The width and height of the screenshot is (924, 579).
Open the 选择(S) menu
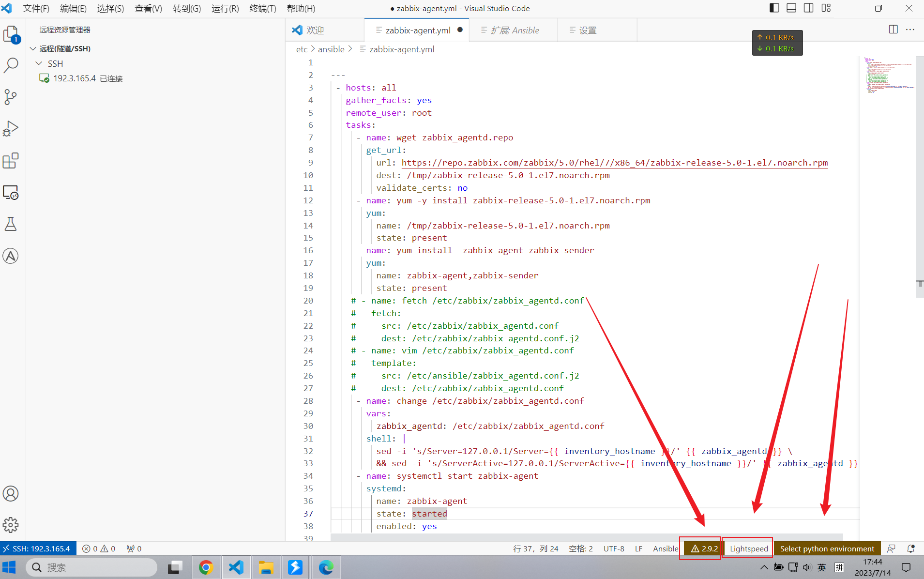[110, 8]
